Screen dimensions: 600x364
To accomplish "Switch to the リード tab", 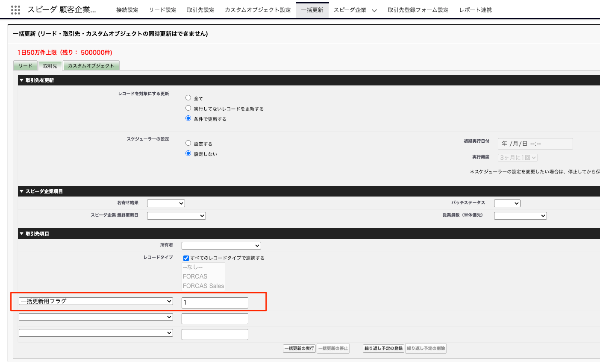I will (x=25, y=66).
